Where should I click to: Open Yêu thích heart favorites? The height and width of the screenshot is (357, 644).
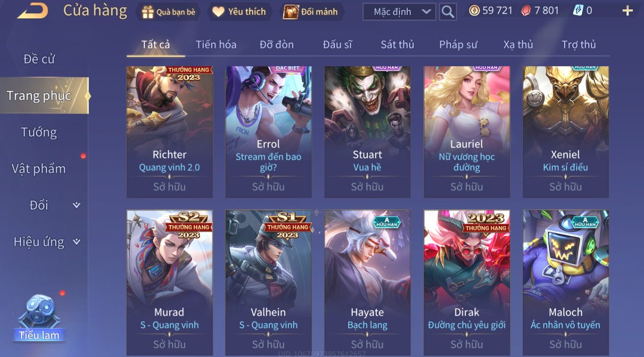click(x=218, y=12)
